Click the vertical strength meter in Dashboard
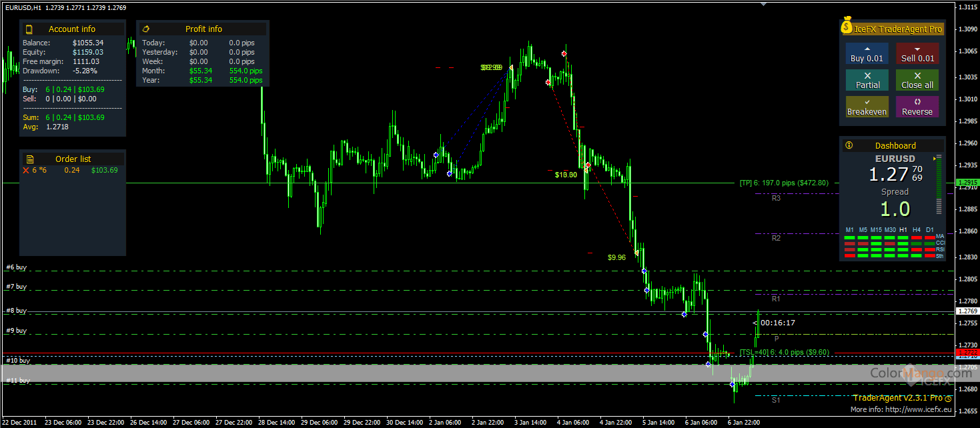 coord(939,185)
